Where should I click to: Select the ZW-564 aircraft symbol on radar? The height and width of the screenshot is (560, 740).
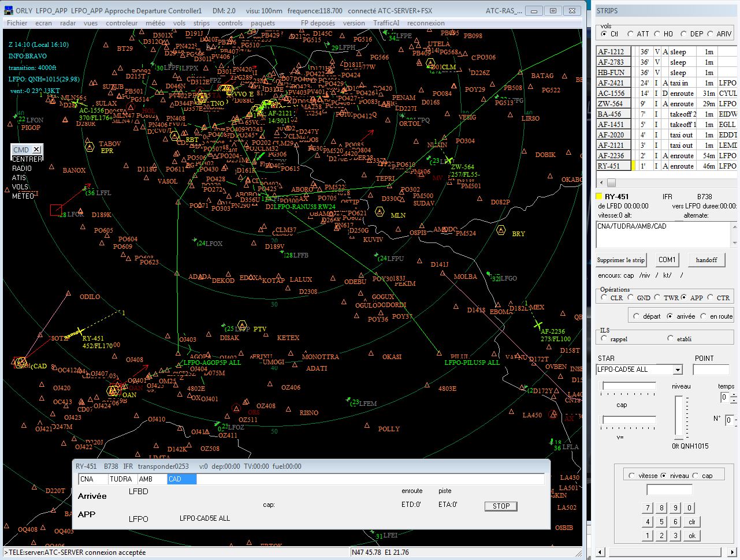coord(449,160)
